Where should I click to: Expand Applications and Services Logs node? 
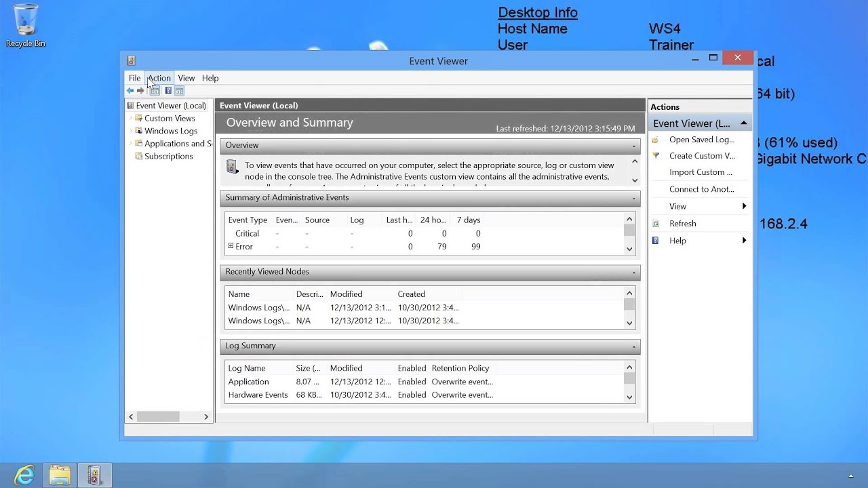[130, 143]
